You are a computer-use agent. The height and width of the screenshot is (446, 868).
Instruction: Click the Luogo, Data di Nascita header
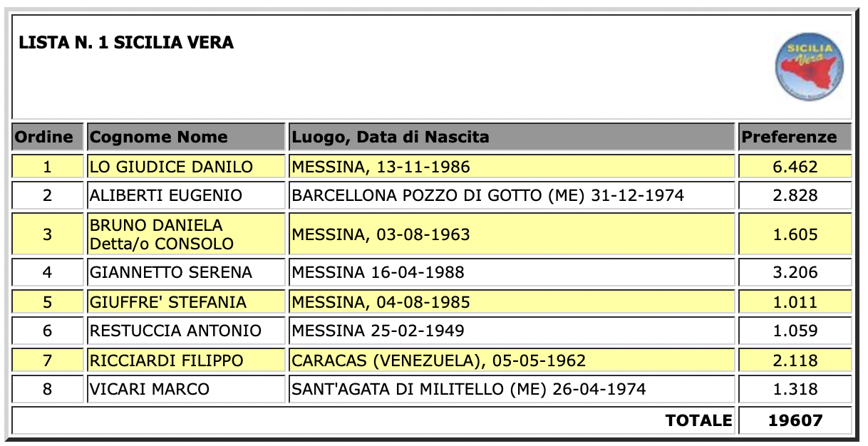pyautogui.click(x=512, y=137)
